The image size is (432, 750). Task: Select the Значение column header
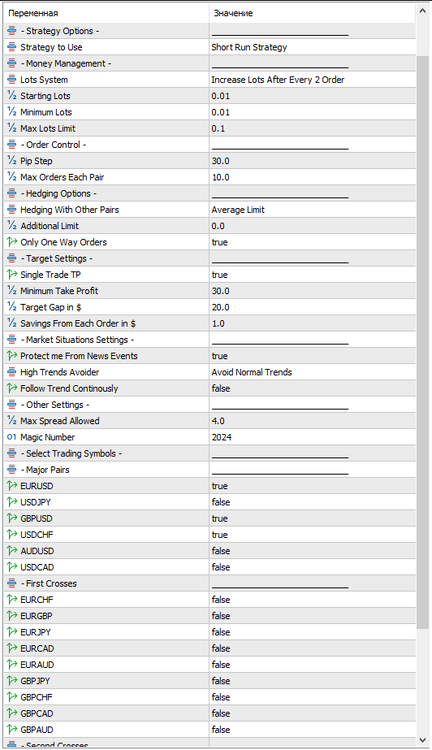(x=312, y=13)
